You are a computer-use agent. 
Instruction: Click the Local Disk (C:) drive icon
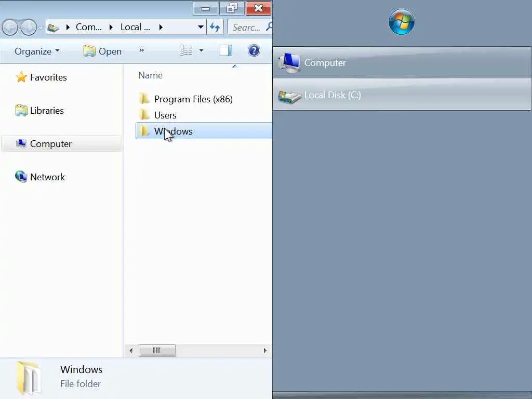289,96
